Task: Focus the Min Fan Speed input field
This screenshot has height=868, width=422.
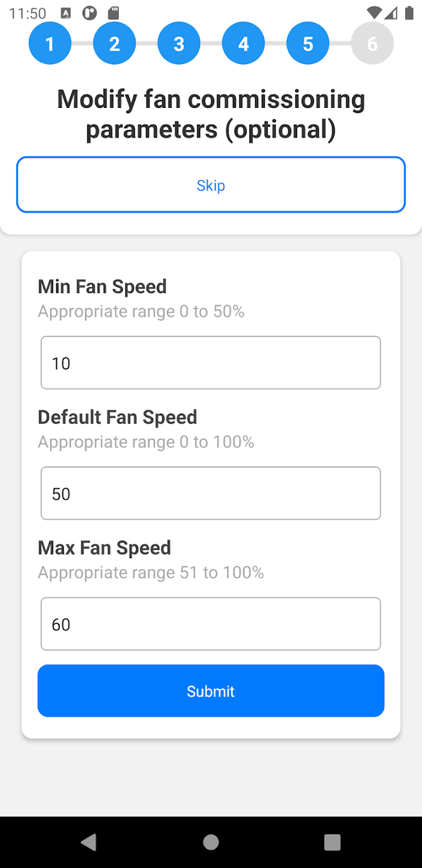Action: tap(211, 363)
